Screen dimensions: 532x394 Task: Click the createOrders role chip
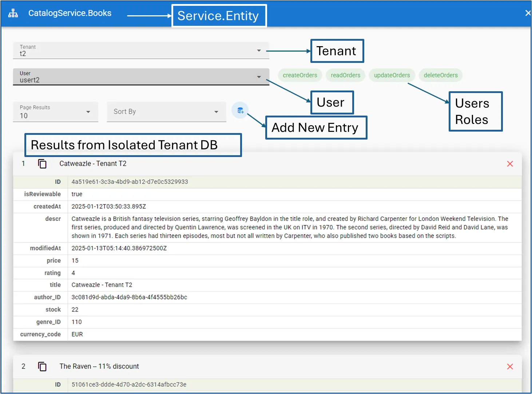click(300, 75)
